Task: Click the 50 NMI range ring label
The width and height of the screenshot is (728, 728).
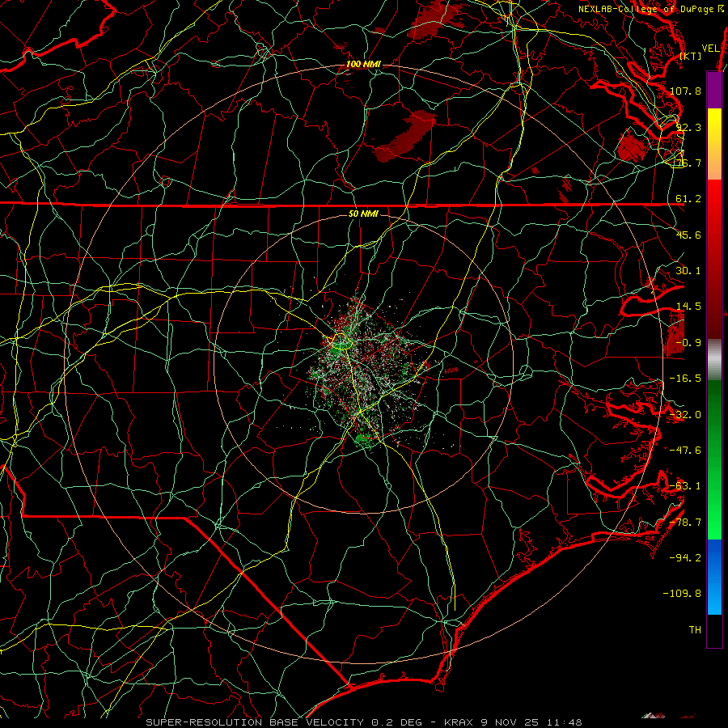Action: click(363, 214)
